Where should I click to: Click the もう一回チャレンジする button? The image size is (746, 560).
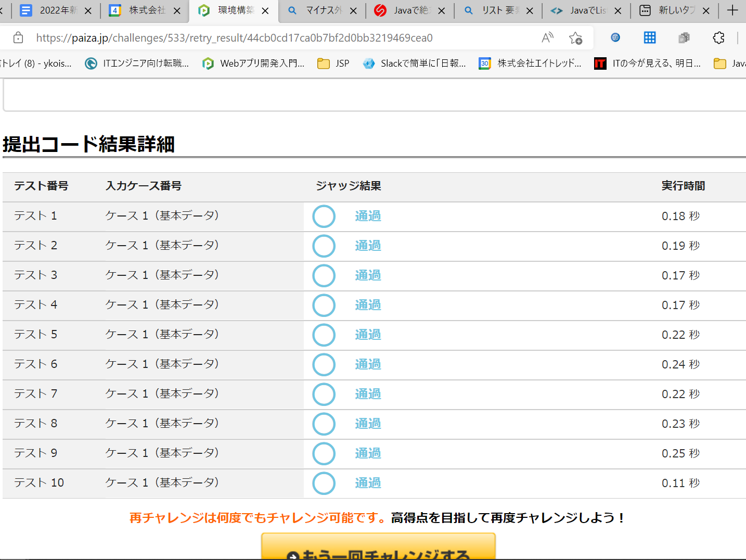(x=378, y=549)
